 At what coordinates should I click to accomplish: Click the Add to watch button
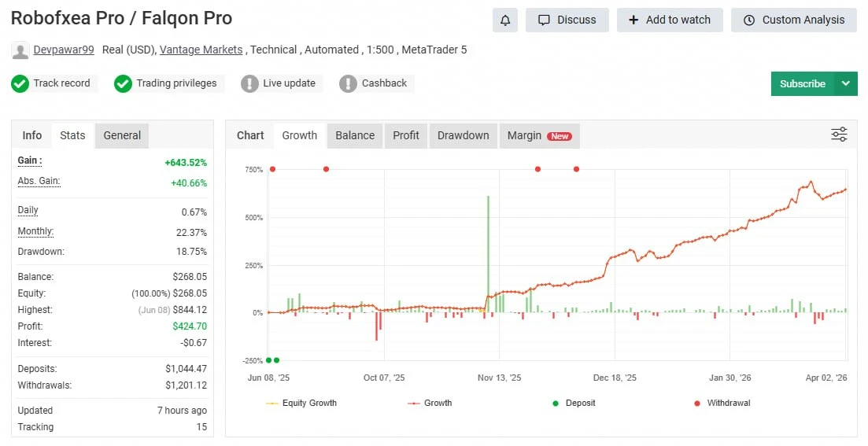coord(670,20)
